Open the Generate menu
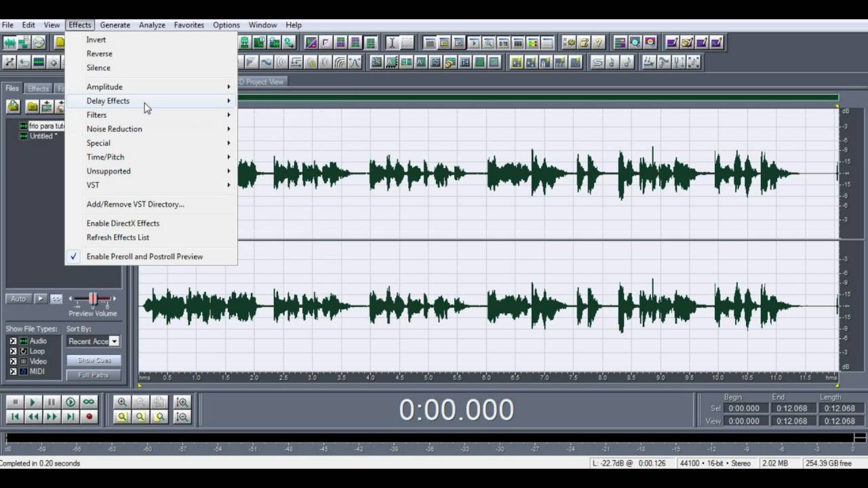The height and width of the screenshot is (488, 868). 115,25
